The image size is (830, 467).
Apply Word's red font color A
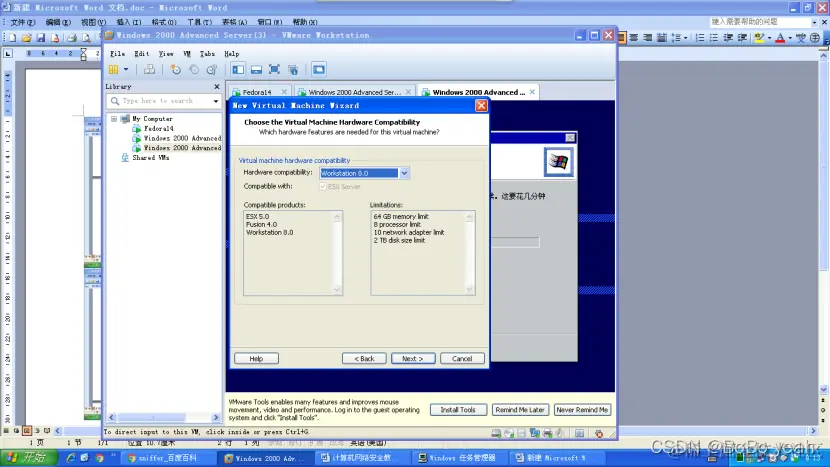[x=780, y=38]
